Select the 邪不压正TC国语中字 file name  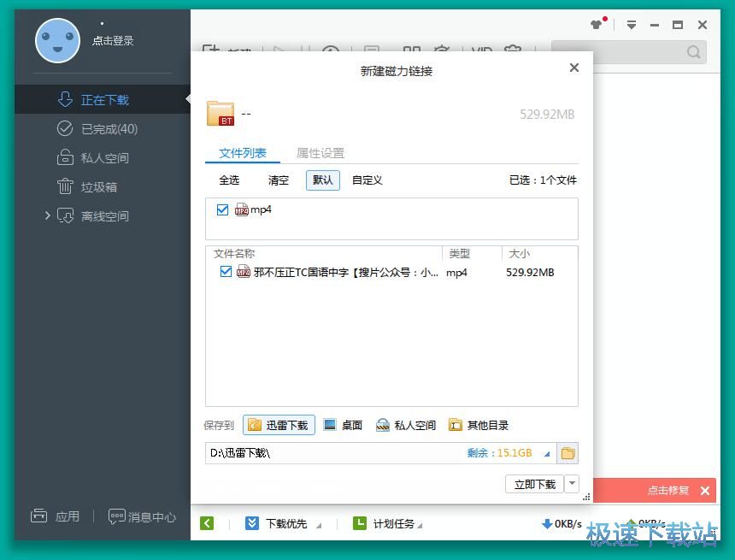[346, 273]
